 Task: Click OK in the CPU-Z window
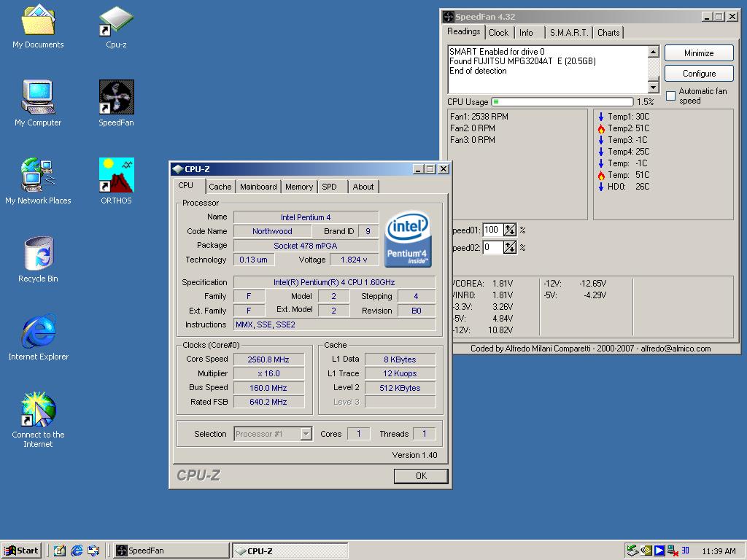coord(421,475)
